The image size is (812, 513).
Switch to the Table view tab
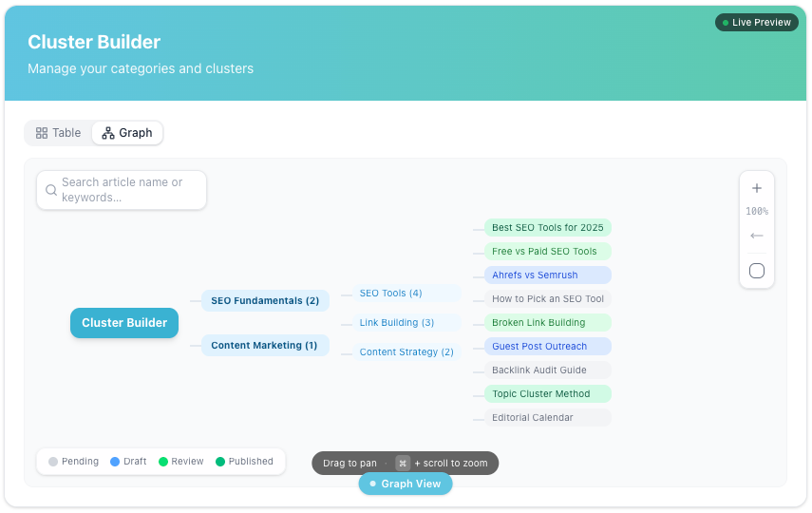click(59, 133)
